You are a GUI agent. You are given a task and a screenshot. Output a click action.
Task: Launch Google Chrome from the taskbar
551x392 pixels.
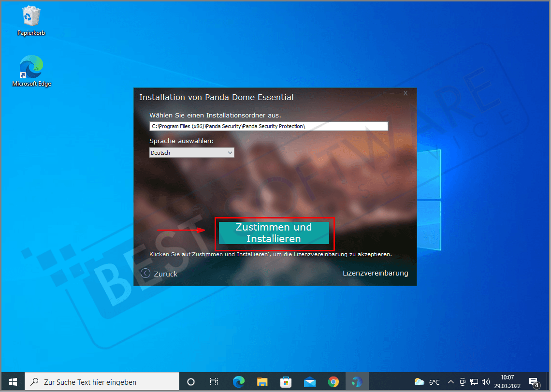(333, 381)
